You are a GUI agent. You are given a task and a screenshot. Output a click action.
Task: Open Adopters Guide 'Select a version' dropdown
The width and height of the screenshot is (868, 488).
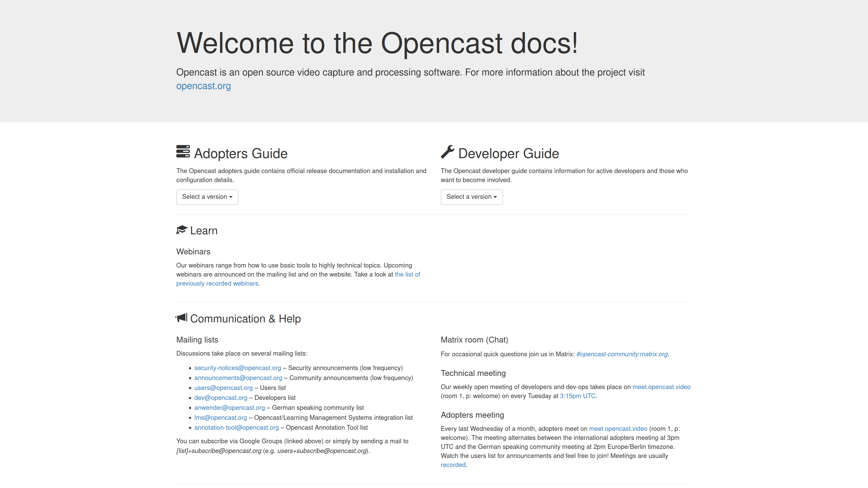click(207, 197)
